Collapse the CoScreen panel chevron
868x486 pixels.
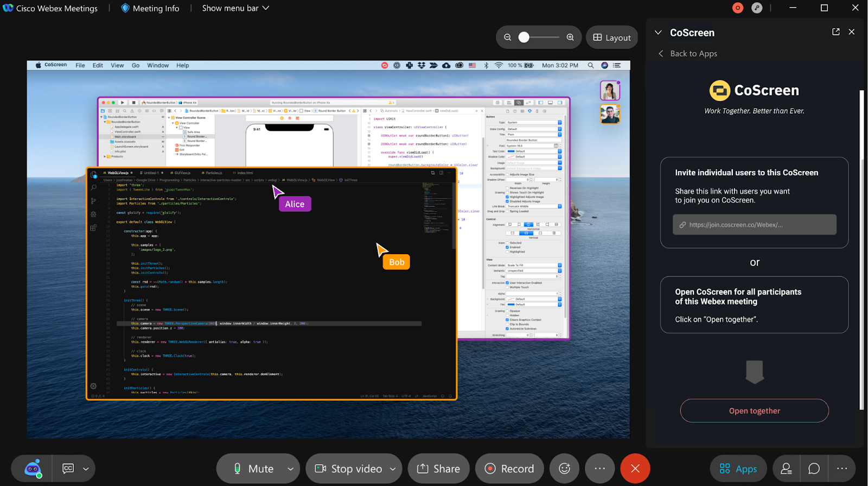coord(658,33)
